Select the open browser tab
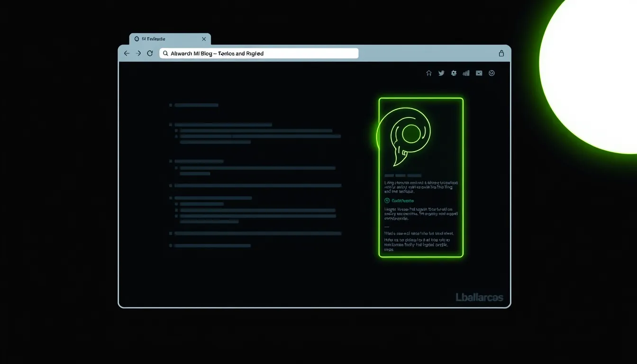The width and height of the screenshot is (637, 364). click(170, 39)
